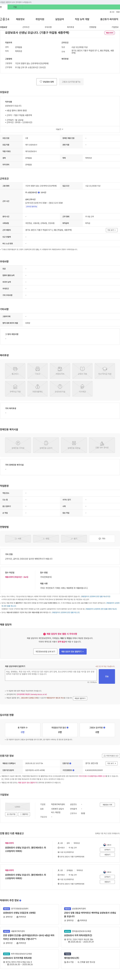The height and width of the screenshot is (980, 120).
Task: Open the 출산휴가·육아휴직 menu
Action: [109, 19]
